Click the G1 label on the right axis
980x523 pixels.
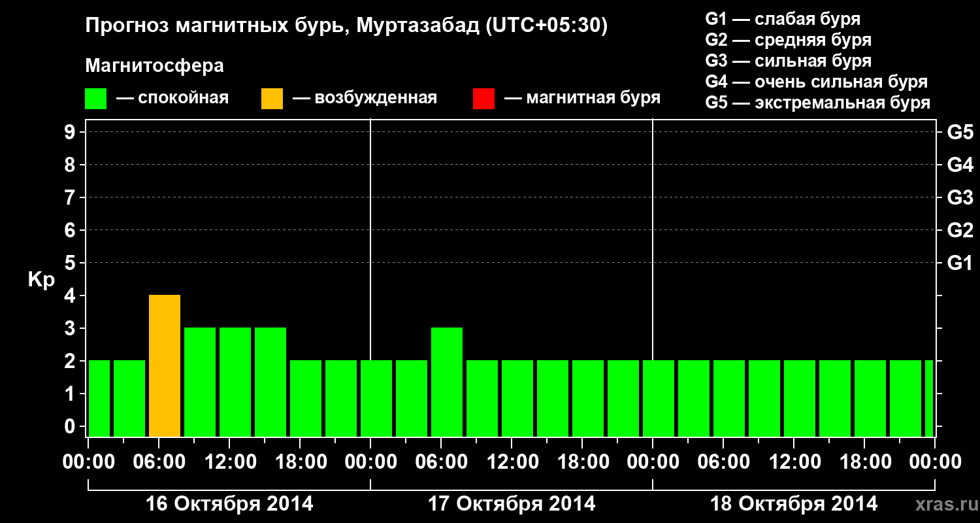click(x=960, y=263)
